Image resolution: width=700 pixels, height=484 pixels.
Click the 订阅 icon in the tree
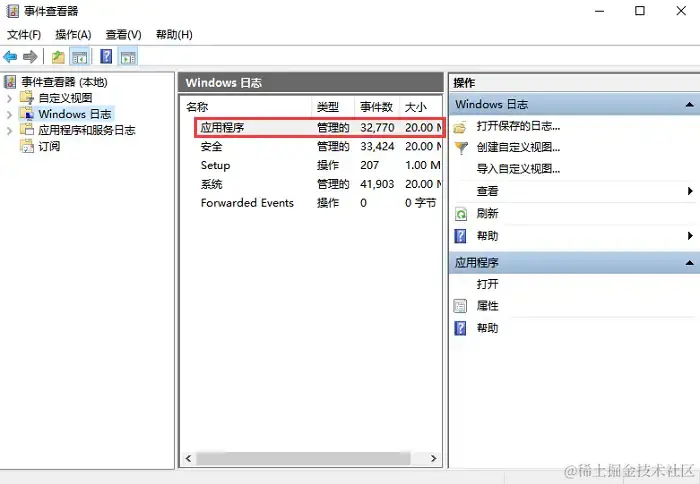point(27,146)
